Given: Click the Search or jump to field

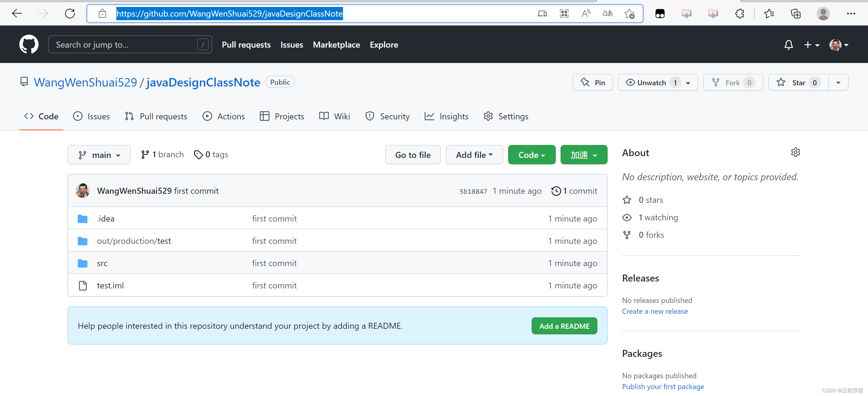Looking at the screenshot, I should point(130,45).
